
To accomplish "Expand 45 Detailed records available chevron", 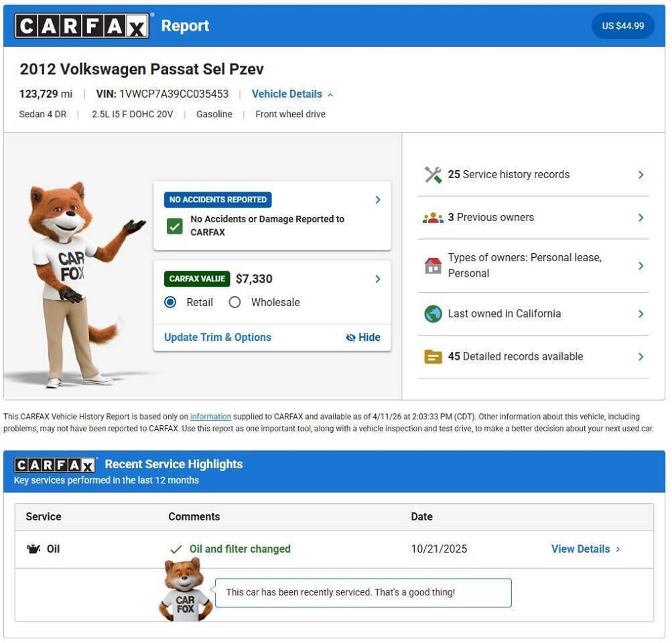I will click(641, 357).
